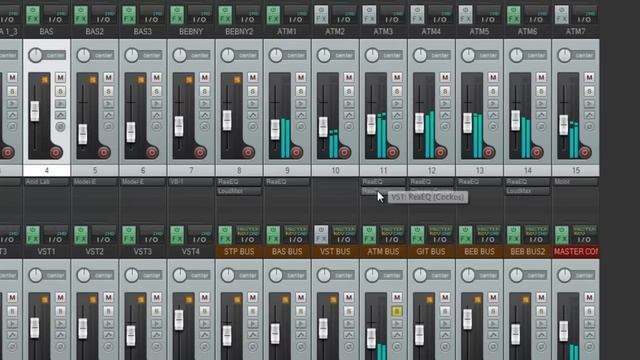Image resolution: width=640 pixels, height=360 pixels.
Task: Open the FX button on the VST BUS track
Action: (322, 235)
